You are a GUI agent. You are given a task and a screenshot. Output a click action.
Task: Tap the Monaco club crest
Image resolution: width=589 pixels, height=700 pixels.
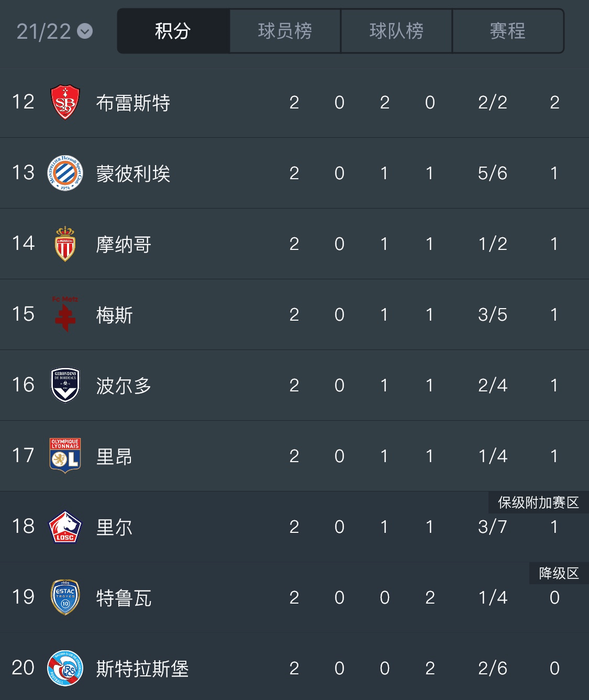point(65,244)
